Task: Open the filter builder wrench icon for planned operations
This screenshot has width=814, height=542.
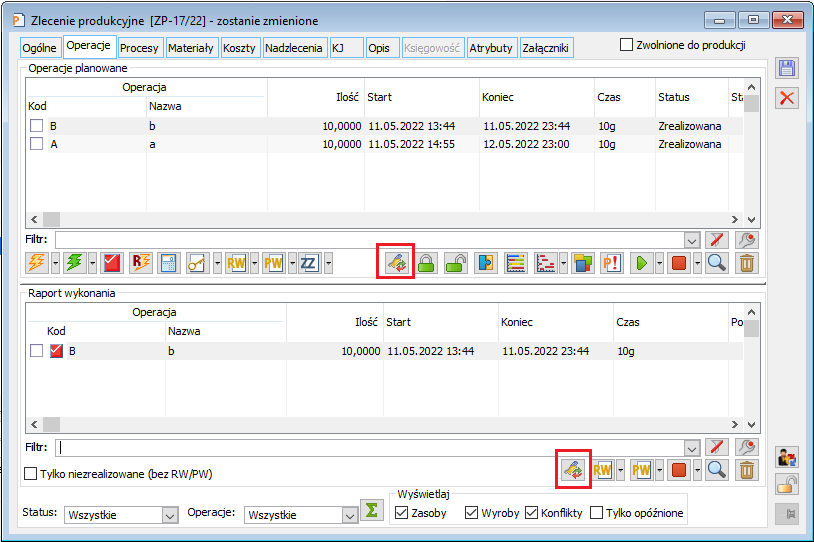Action: (747, 240)
